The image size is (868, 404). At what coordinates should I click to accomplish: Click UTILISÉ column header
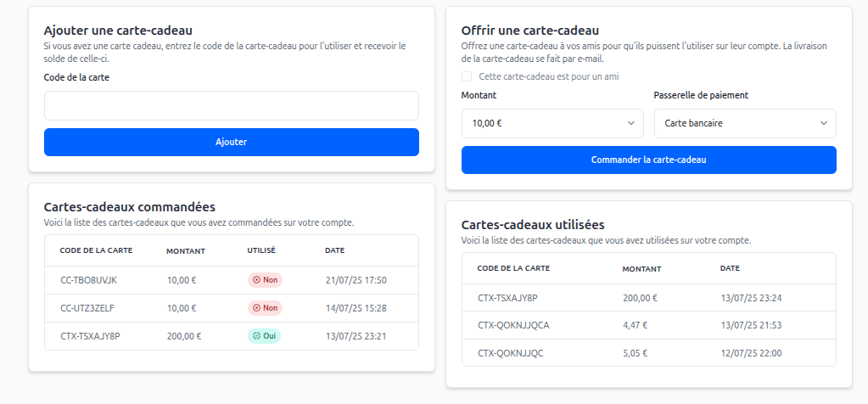click(261, 251)
